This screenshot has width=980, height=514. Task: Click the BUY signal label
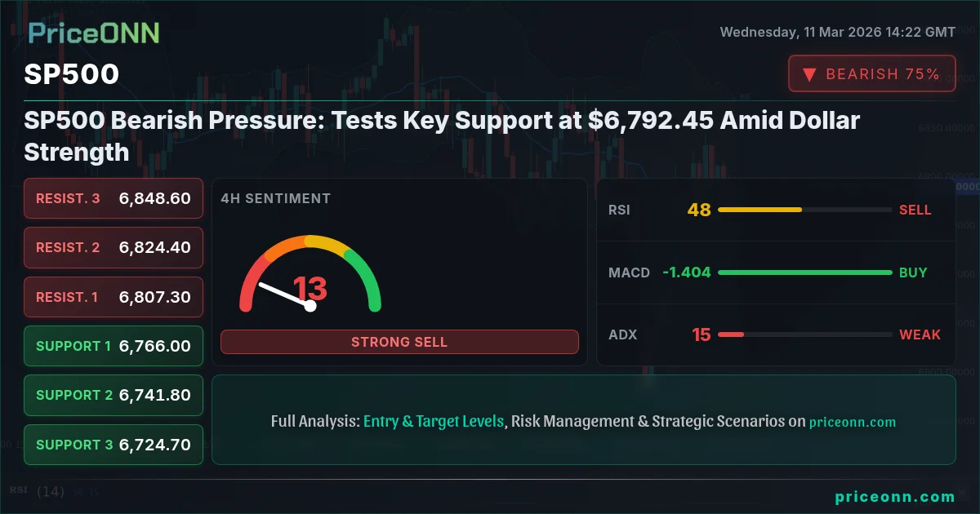pos(913,273)
